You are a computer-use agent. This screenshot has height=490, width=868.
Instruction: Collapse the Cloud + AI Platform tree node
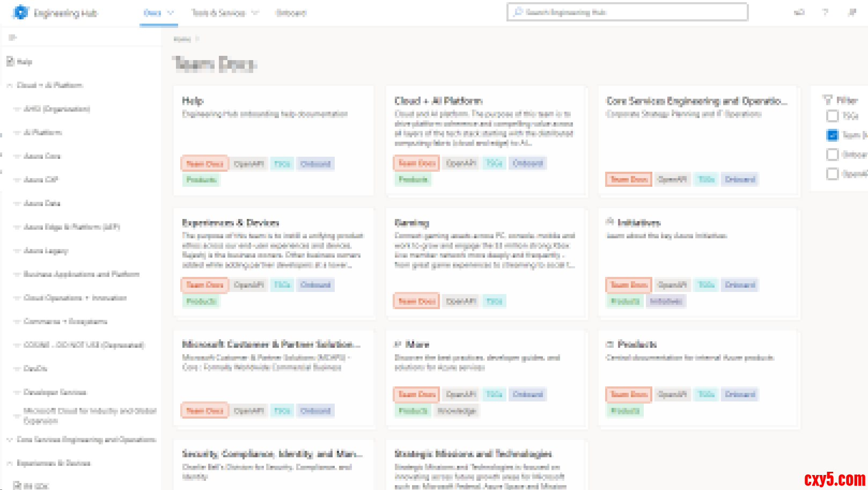[x=10, y=85]
